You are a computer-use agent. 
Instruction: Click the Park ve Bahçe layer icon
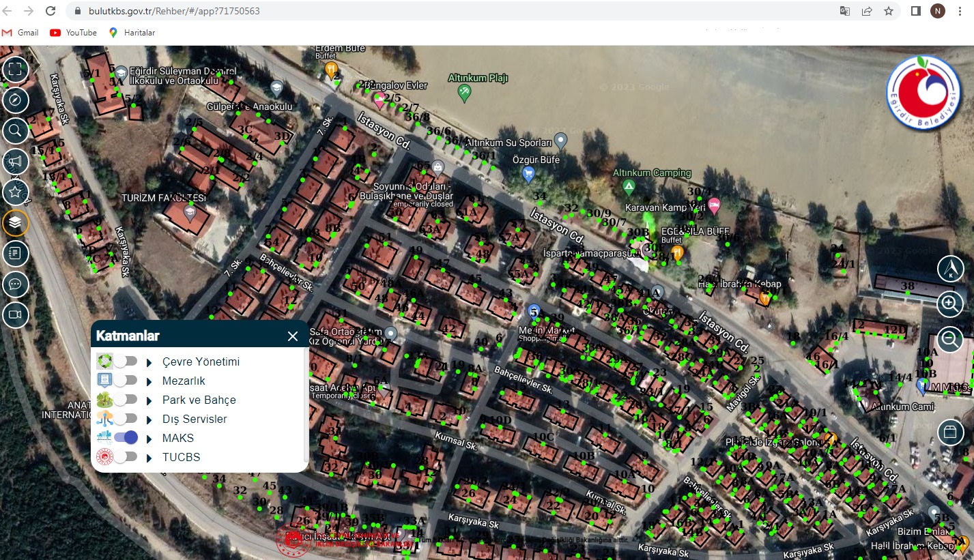pyautogui.click(x=104, y=400)
